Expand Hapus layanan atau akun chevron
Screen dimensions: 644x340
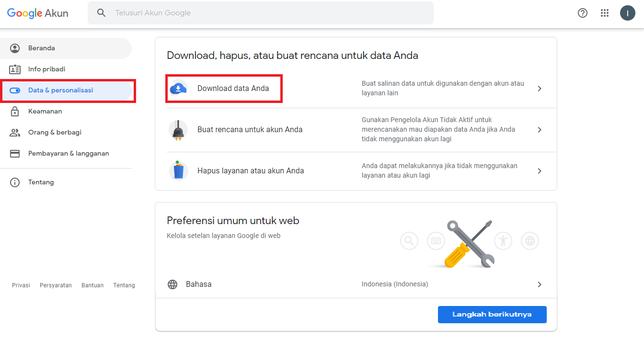tap(540, 171)
